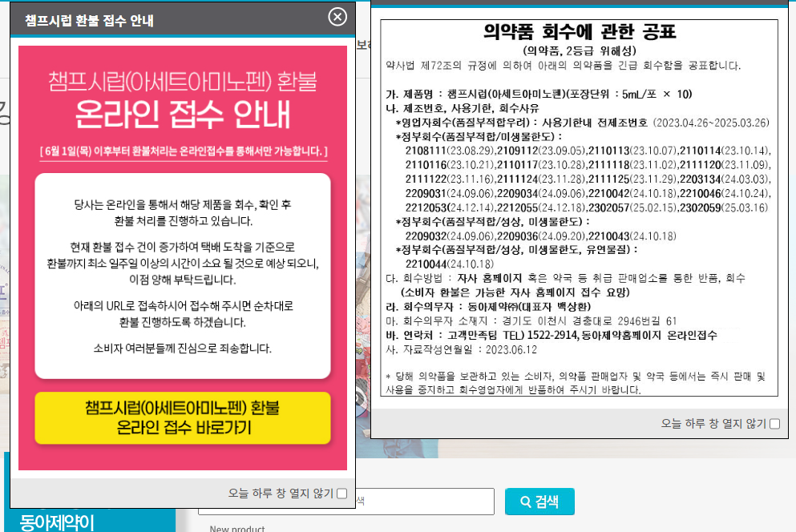Check 오늘 하루 창 열지 않기 in refund popup

point(342,494)
